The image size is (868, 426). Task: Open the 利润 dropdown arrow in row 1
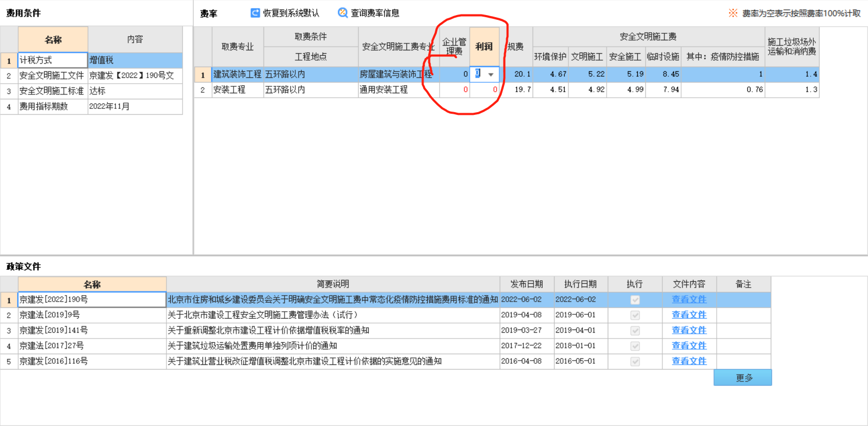pos(491,75)
